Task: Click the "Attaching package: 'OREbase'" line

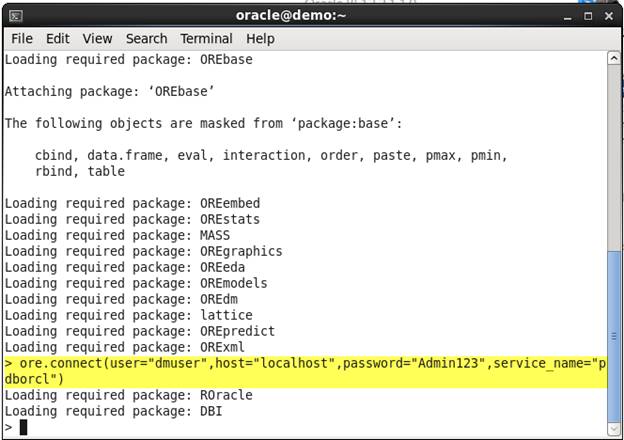Action: pos(112,92)
